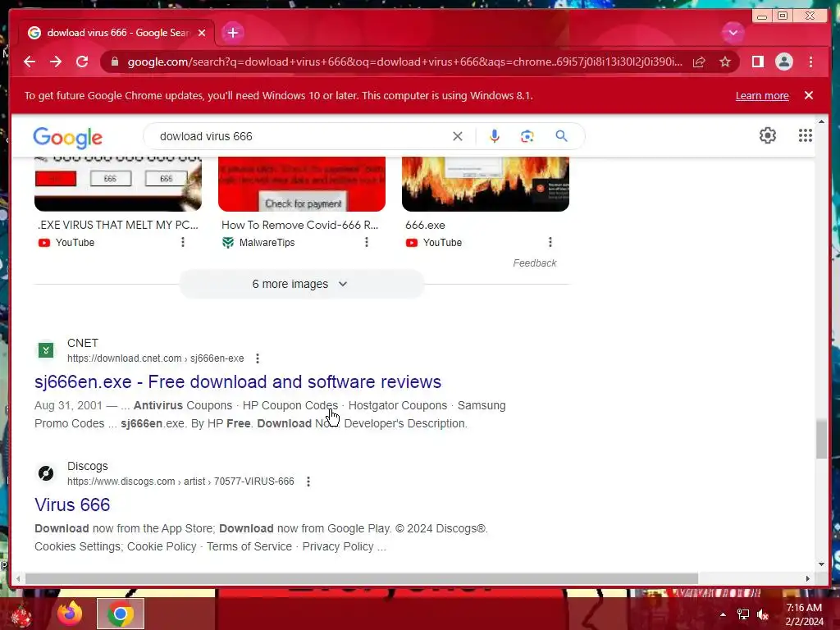Go back with the browser back arrow
Image resolution: width=840 pixels, height=630 pixels.
click(x=30, y=62)
